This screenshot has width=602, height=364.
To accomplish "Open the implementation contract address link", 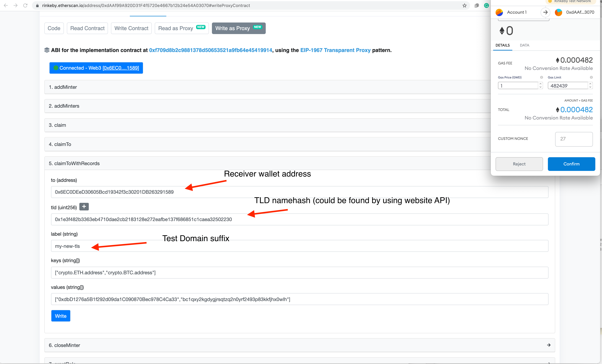I will (211, 50).
